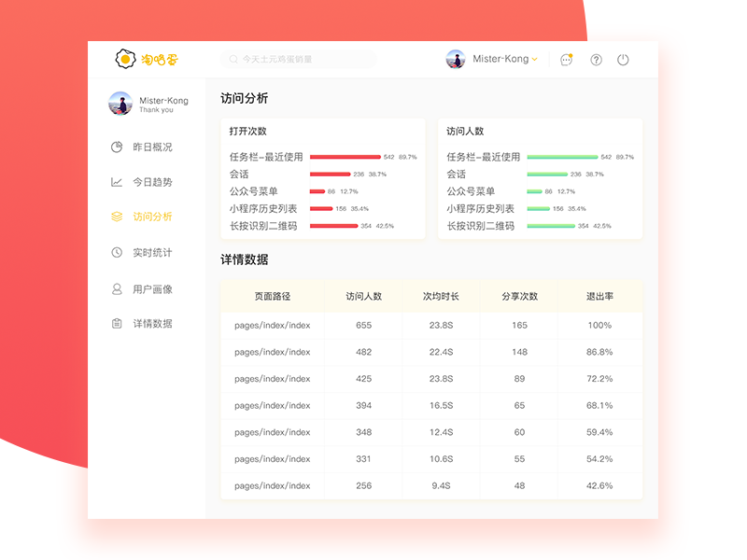The image size is (747, 560).
Task: Open the help question mark icon
Action: pyautogui.click(x=596, y=60)
